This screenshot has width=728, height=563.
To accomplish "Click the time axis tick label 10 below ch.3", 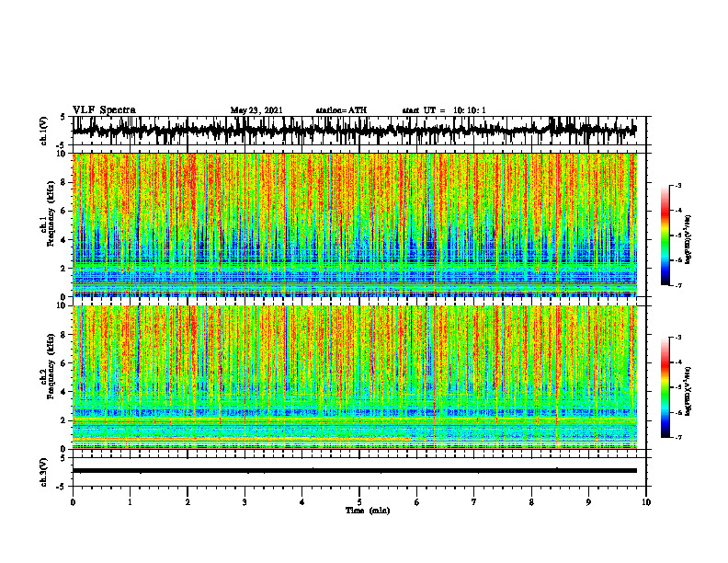I will click(646, 502).
